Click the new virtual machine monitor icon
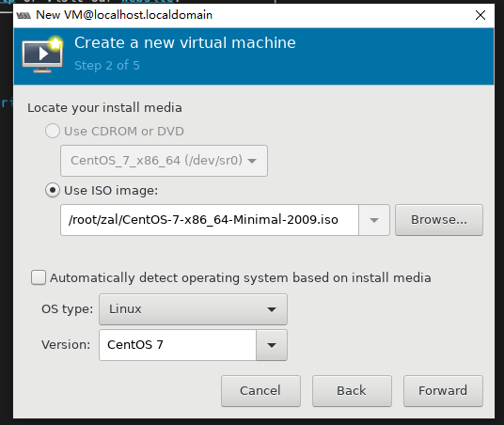 pyautogui.click(x=42, y=55)
